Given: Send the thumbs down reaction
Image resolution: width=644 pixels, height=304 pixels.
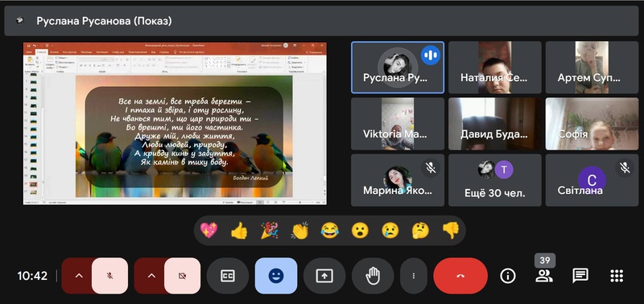Looking at the screenshot, I should [x=451, y=231].
